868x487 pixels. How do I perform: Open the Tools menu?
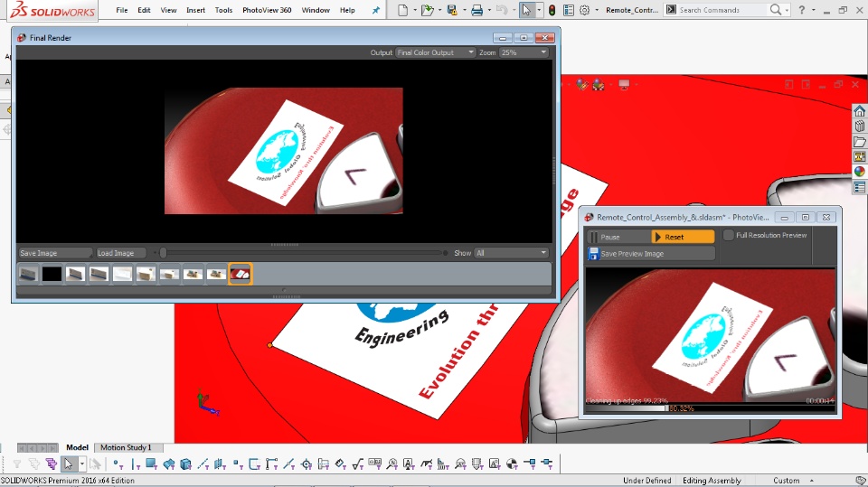[223, 10]
